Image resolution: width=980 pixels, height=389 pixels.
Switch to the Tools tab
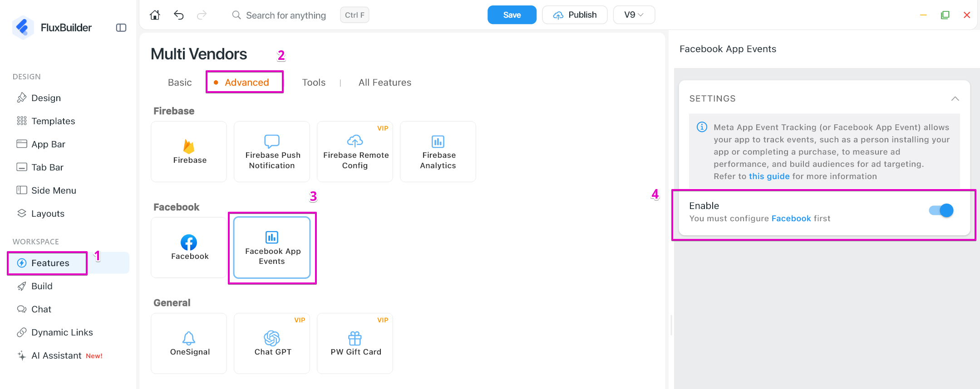point(314,83)
